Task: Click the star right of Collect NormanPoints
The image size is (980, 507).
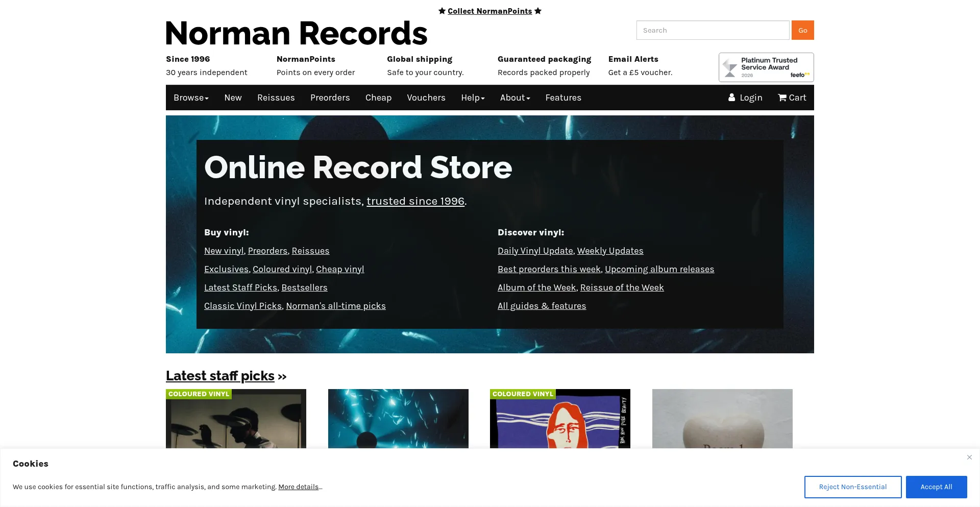Action: click(538, 11)
